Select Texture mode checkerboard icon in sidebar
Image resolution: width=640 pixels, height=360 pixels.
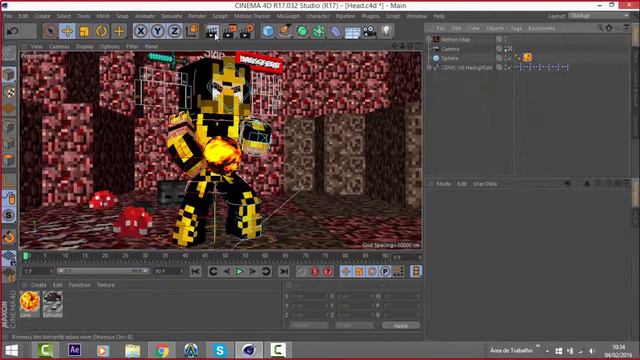tap(9, 92)
